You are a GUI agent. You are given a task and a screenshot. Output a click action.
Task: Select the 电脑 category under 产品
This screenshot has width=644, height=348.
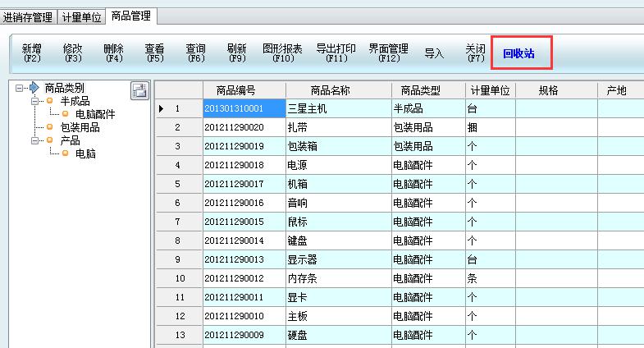pyautogui.click(x=85, y=153)
